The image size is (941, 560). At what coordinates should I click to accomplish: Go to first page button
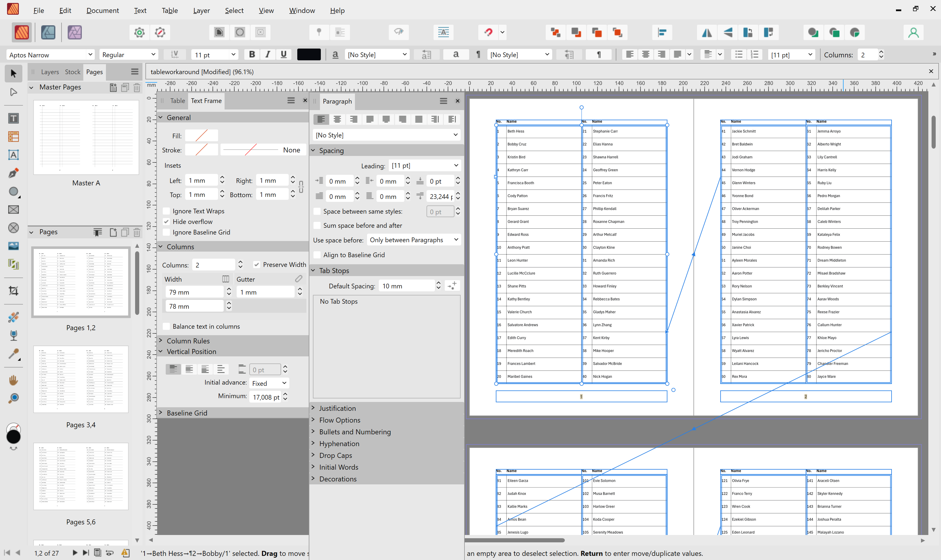pos(7,553)
